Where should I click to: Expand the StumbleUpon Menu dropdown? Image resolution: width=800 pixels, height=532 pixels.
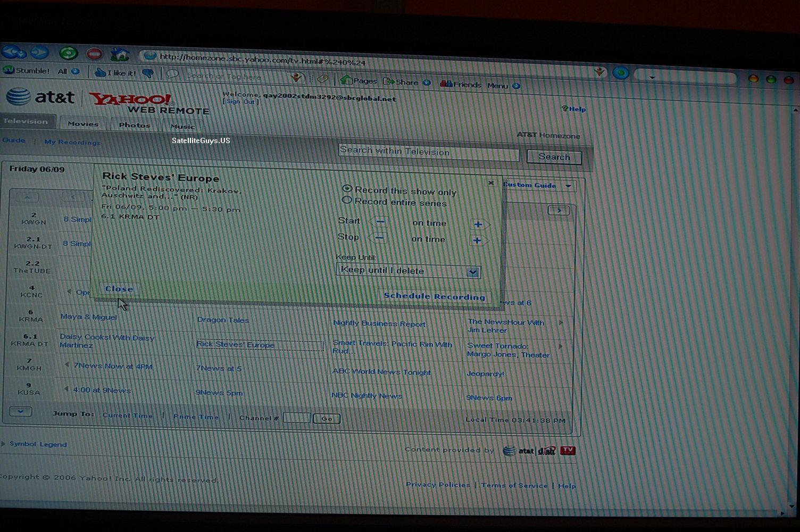(x=503, y=85)
